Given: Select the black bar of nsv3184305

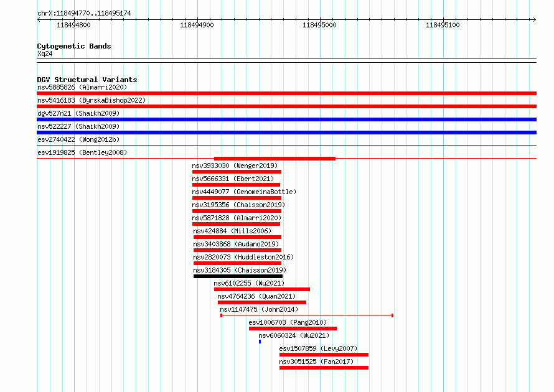Looking at the screenshot, I should click(238, 276).
